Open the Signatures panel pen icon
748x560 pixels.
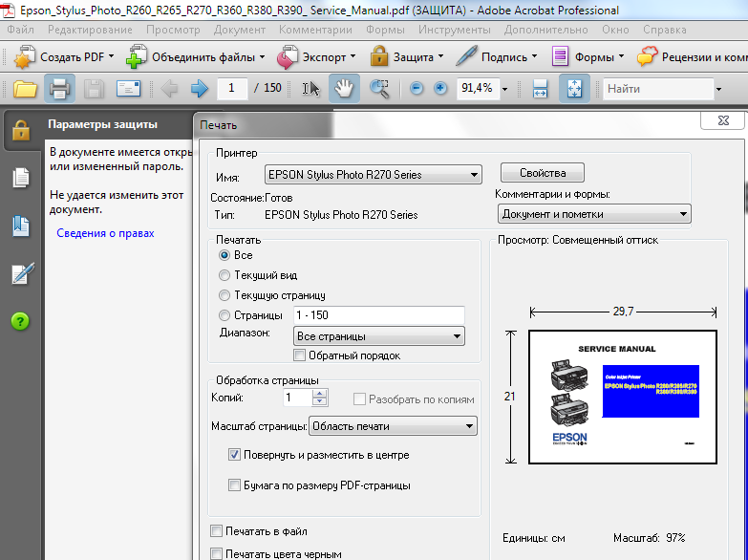[22, 273]
